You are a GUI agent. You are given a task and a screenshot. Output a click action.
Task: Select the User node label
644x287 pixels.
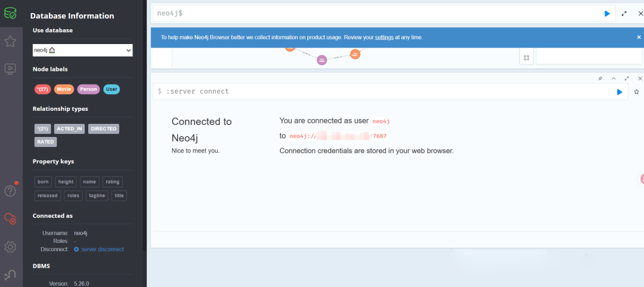pos(112,89)
